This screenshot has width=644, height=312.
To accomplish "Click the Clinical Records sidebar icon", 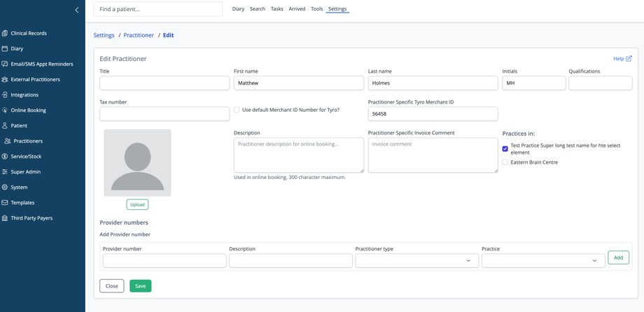I will [x=5, y=33].
